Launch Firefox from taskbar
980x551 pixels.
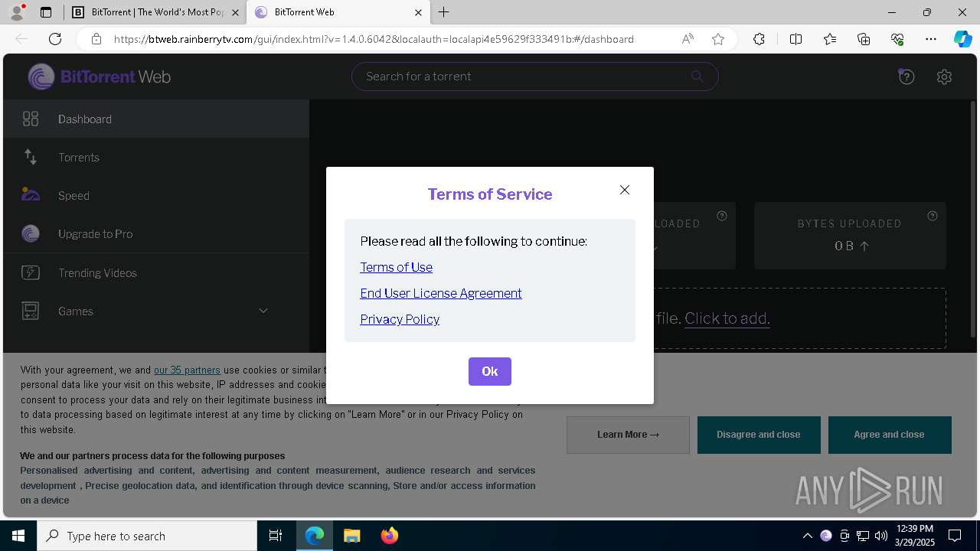[x=389, y=536]
